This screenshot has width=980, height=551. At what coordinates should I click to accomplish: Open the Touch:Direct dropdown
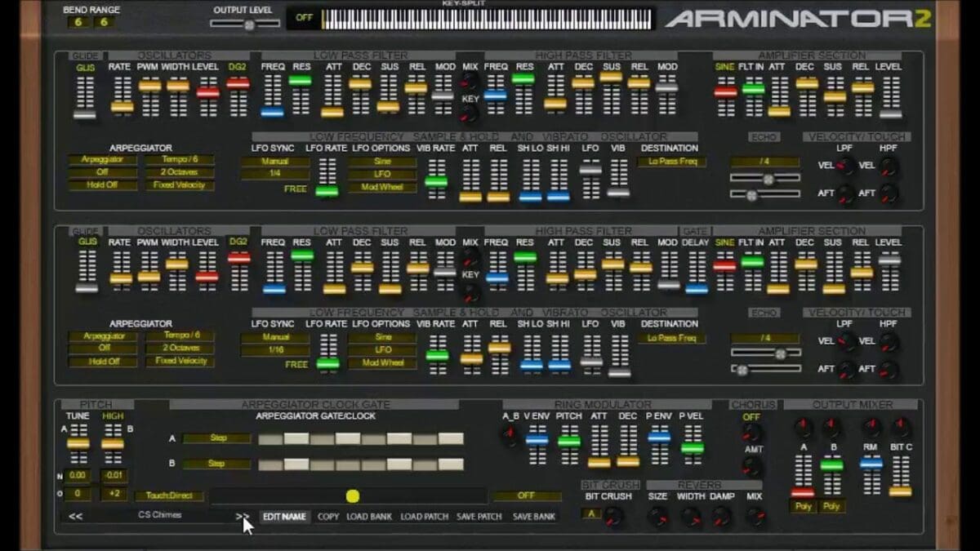tap(169, 495)
